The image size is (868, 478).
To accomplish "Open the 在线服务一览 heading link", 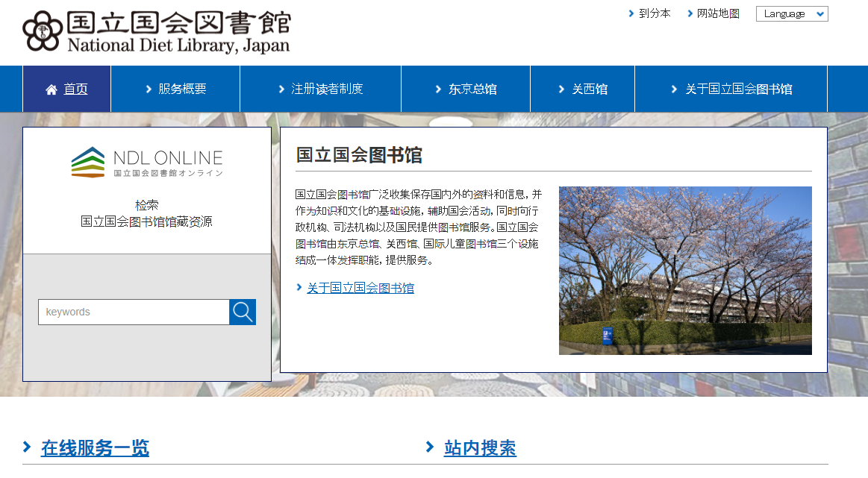I will point(95,448).
